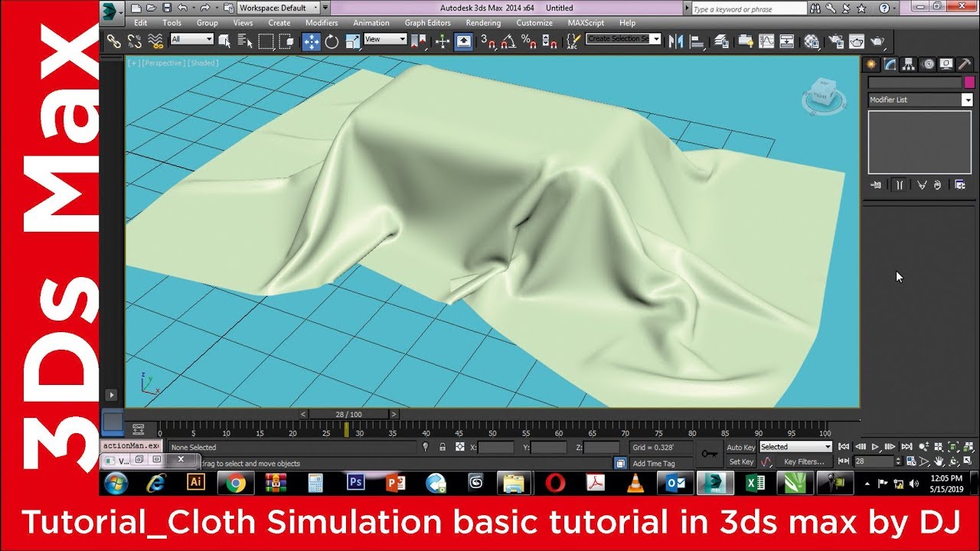The image size is (980, 551).
Task: Open Workspace: Default dropdown
Action: (278, 8)
